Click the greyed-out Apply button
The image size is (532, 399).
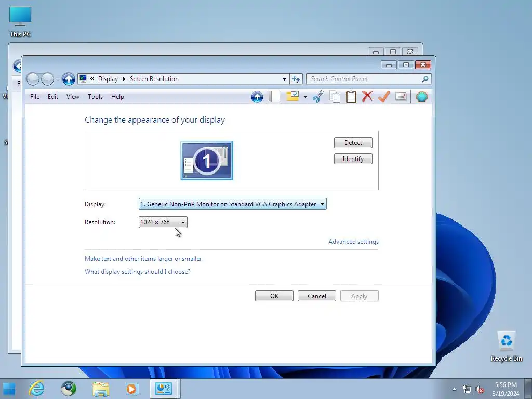coord(360,296)
